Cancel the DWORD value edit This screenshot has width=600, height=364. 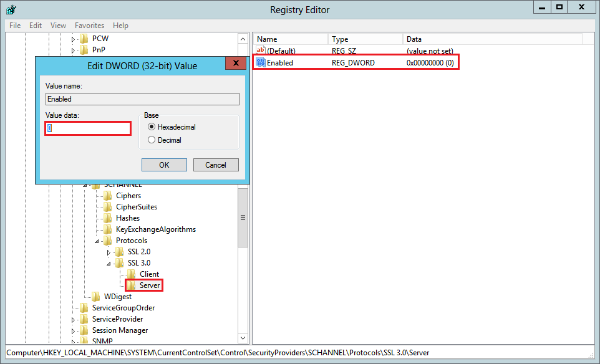tap(216, 165)
